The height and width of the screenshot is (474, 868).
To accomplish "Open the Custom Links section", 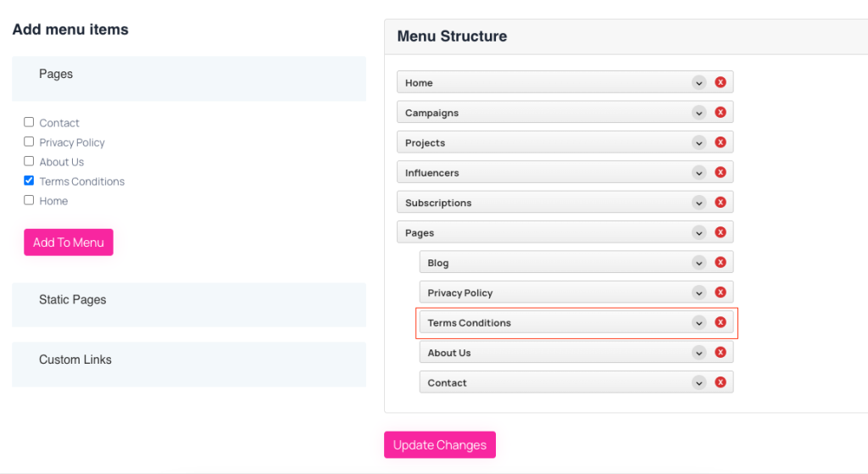I will [x=189, y=365].
